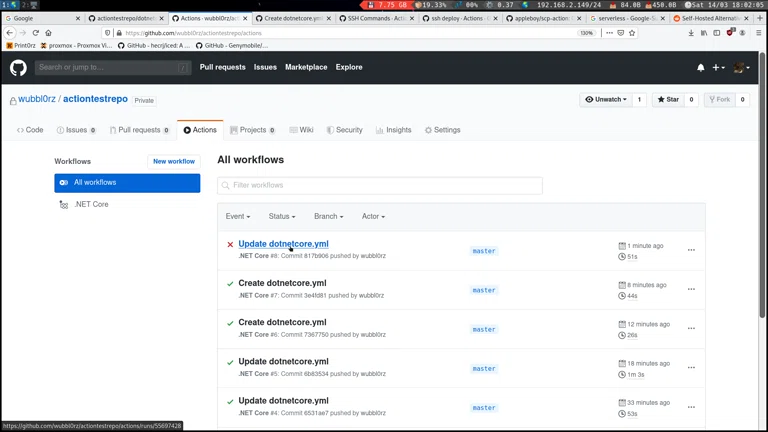Screen dimensions: 768x432
Task: Switch to the Issues tab
Action: click(76, 130)
